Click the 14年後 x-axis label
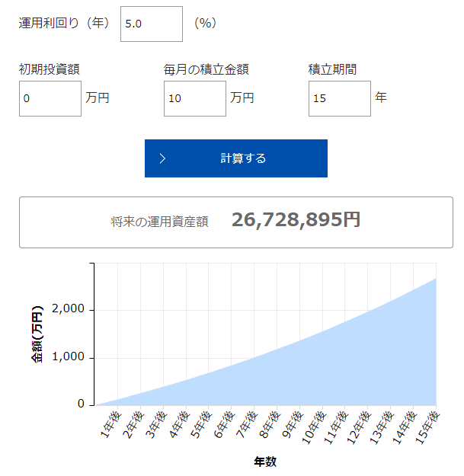The width and height of the screenshot is (464, 476). coord(405,428)
